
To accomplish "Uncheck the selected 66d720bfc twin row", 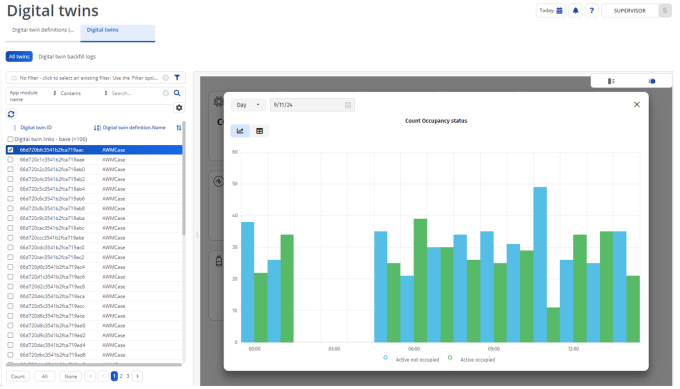I will click(10, 150).
